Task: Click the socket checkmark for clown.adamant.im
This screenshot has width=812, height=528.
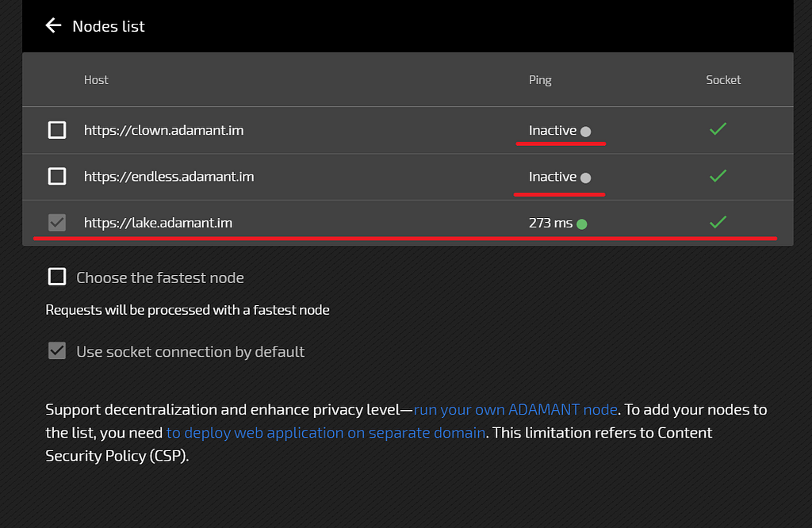Action: [718, 129]
